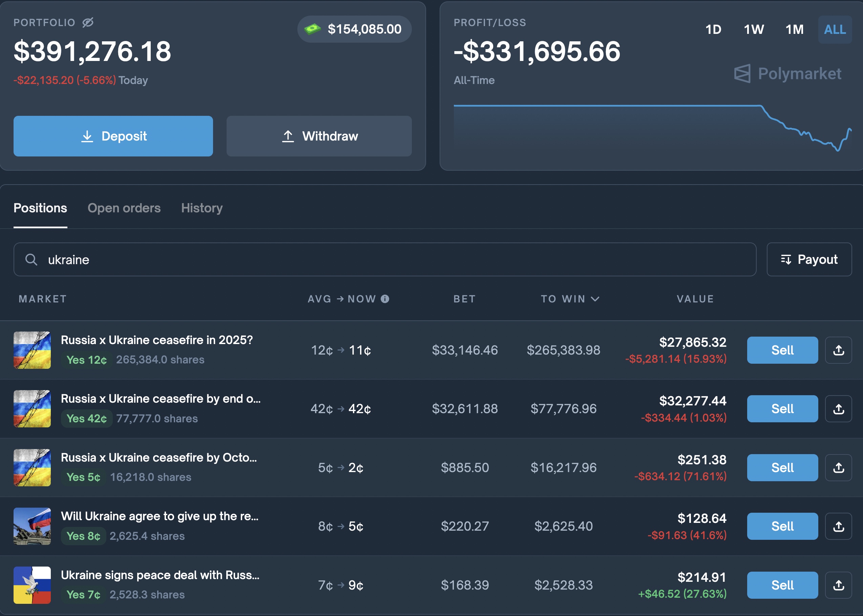The width and height of the screenshot is (863, 616).
Task: Open share dialog for ceasefire by October position
Action: [x=839, y=467]
